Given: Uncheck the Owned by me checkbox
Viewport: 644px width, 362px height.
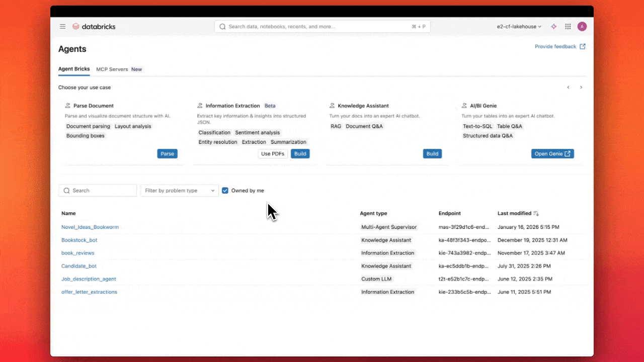Looking at the screenshot, I should [x=225, y=190].
